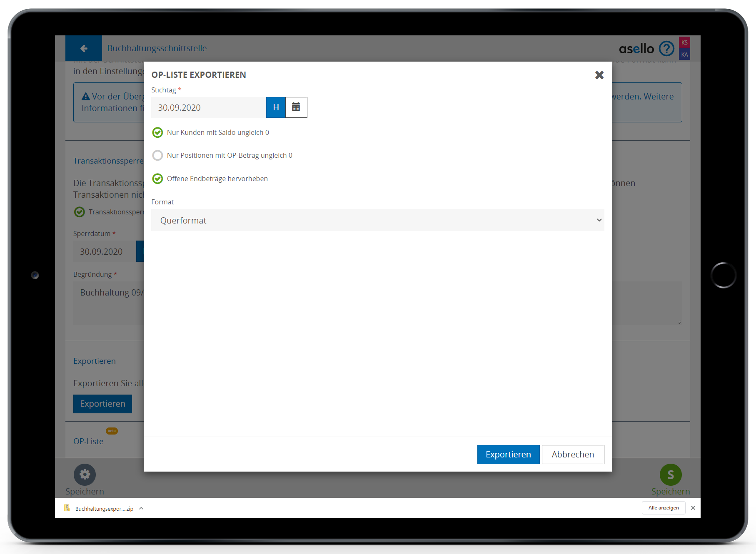Open the downloaded Buchhaltungsexport zip file
Image resolution: width=756 pixels, height=554 pixels.
tap(100, 508)
